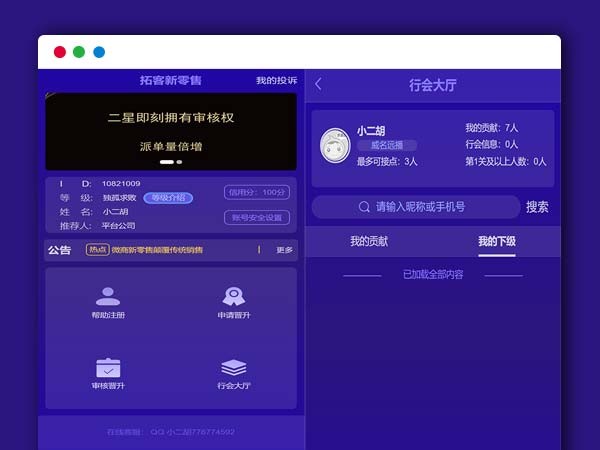Switch to the 我的贡献 tab
Image resolution: width=600 pixels, height=450 pixels.
tap(369, 242)
